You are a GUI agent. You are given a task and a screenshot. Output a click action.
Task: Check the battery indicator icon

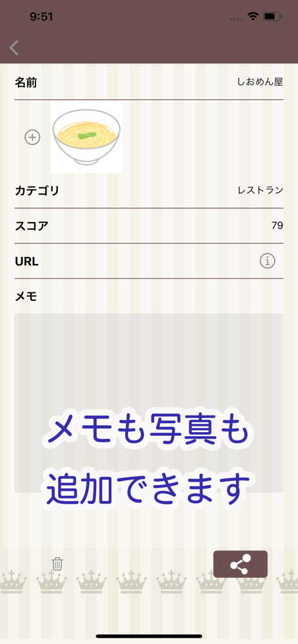coord(272,17)
